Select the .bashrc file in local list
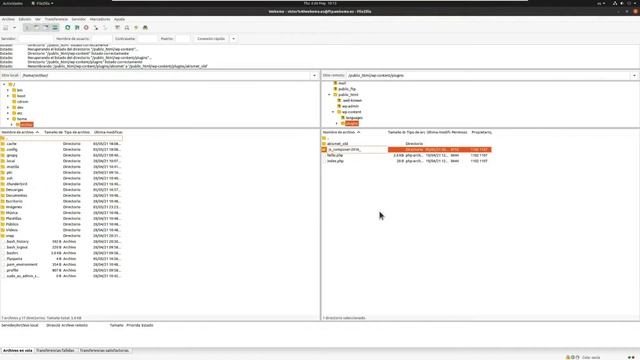 coord(12,253)
